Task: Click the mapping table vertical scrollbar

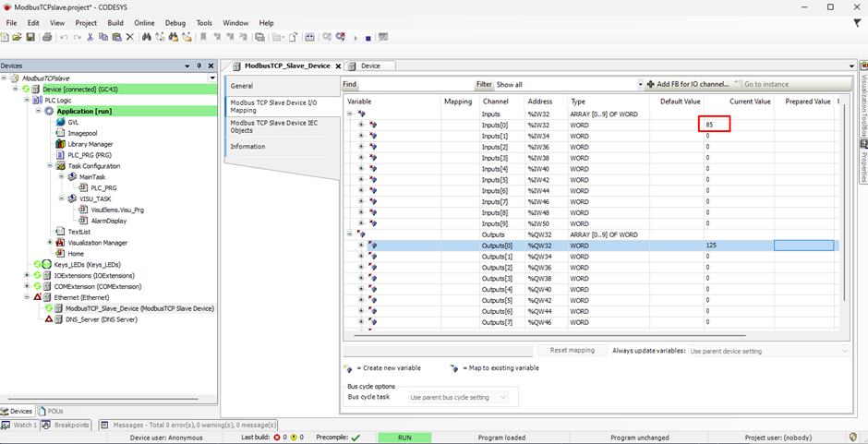Action: coord(843,204)
